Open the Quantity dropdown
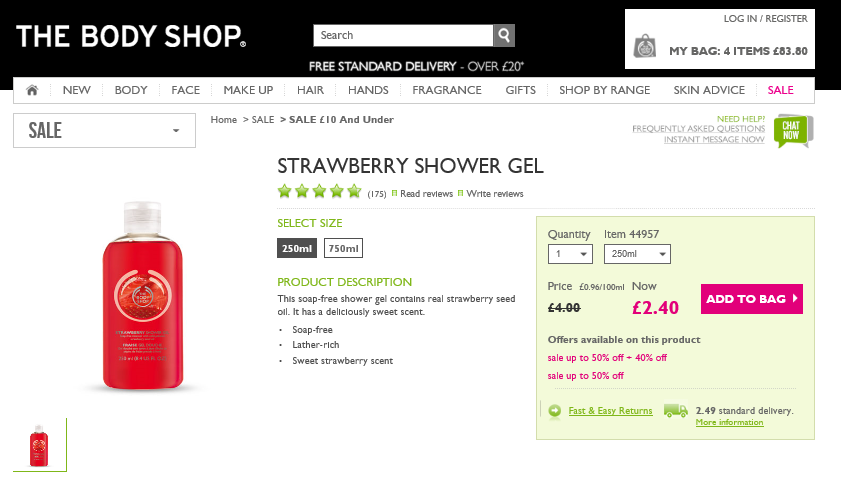Image resolution: width=841 pixels, height=477 pixels. pos(571,254)
